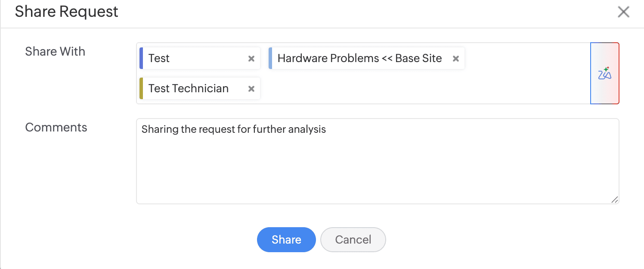This screenshot has height=269, width=644.
Task: Grab the Comments box resize handle
Action: [x=614, y=199]
